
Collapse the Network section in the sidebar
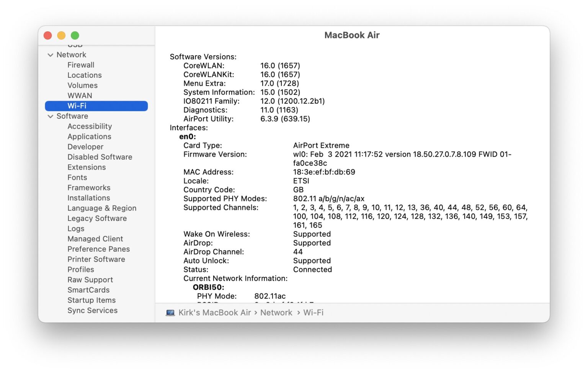coord(51,55)
